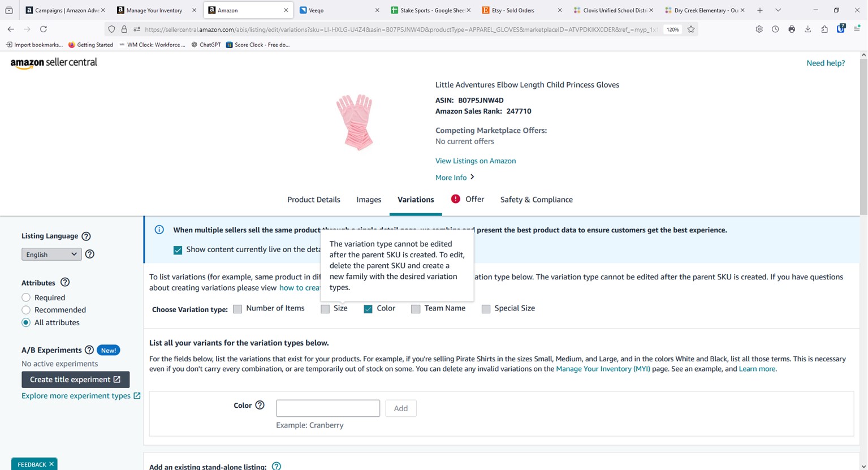The height and width of the screenshot is (470, 868).
Task: Open the 120% zoom indicator
Action: click(672, 29)
